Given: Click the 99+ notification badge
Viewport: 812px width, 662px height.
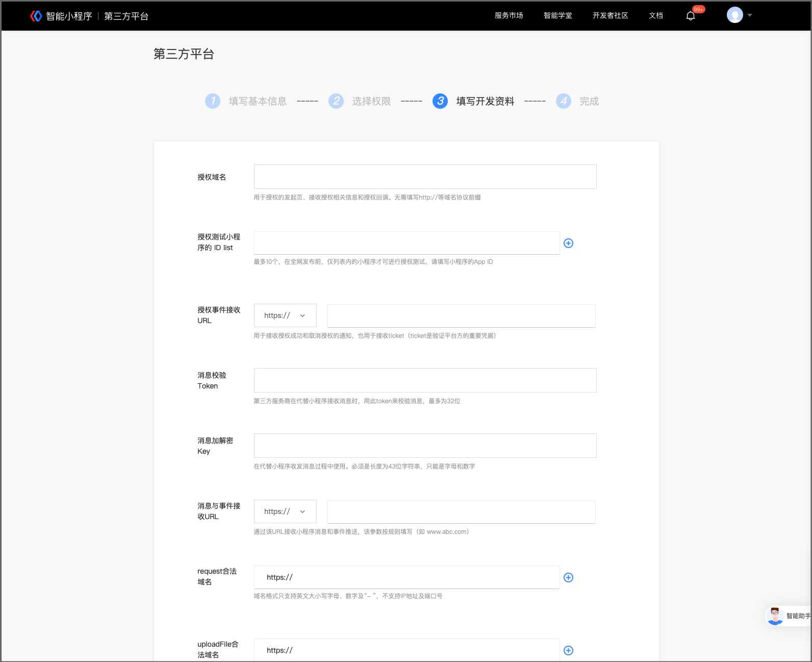Looking at the screenshot, I should 699,9.
